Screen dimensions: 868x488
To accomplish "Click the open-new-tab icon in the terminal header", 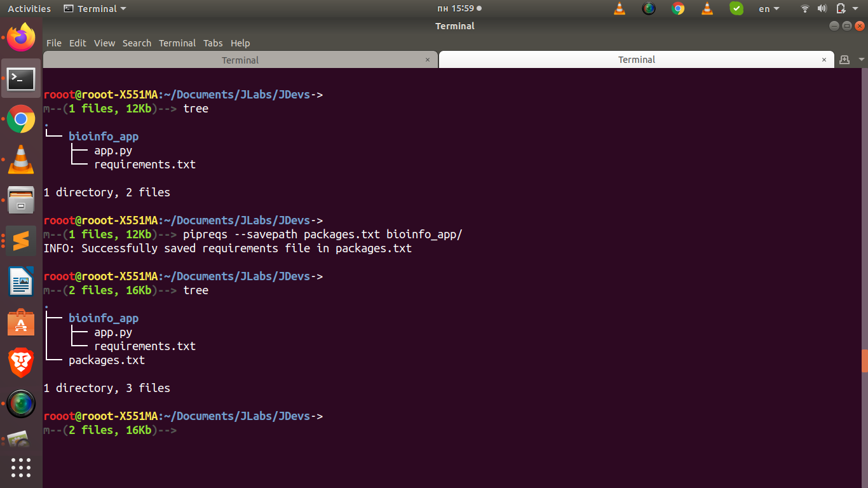I will [844, 59].
